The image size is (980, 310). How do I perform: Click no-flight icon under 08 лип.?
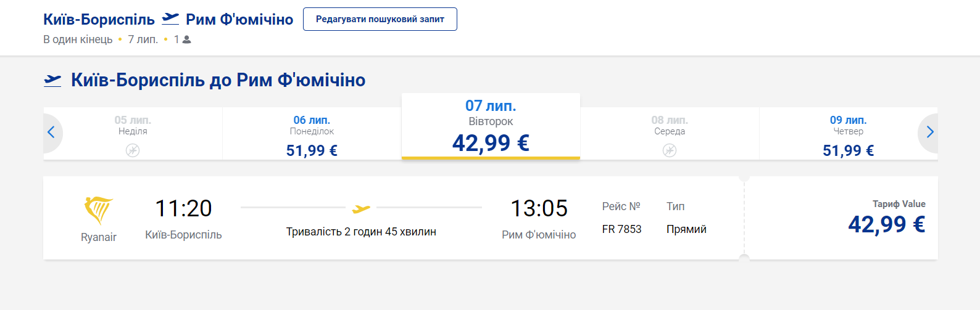click(x=670, y=150)
